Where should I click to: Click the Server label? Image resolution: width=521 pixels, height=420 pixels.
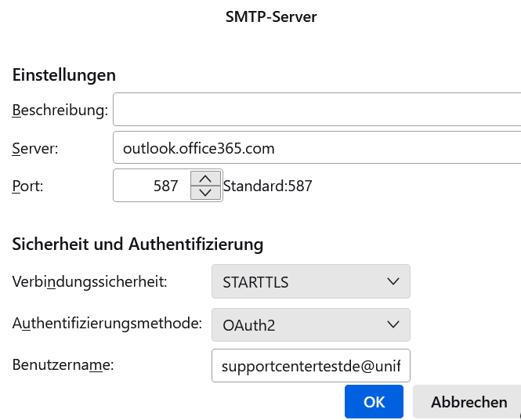coord(35,148)
